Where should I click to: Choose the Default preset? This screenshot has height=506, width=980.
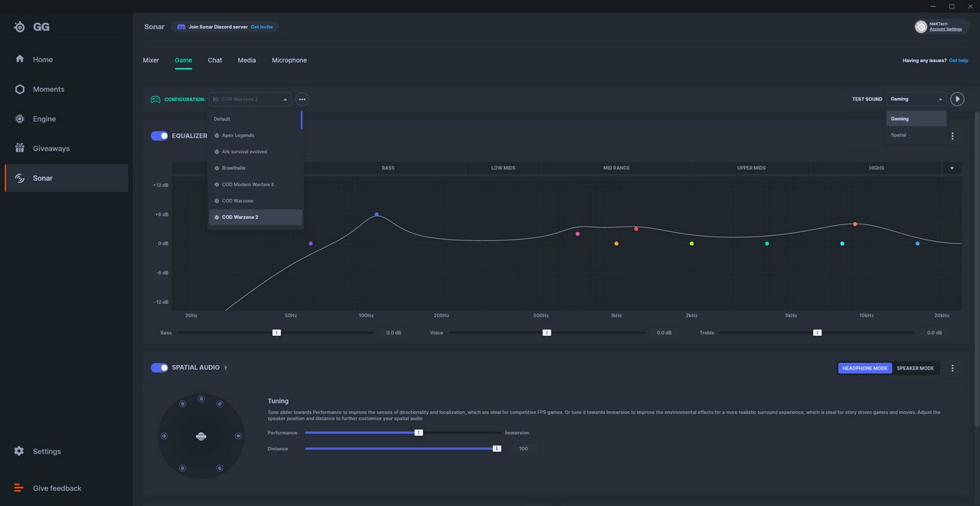[x=255, y=119]
